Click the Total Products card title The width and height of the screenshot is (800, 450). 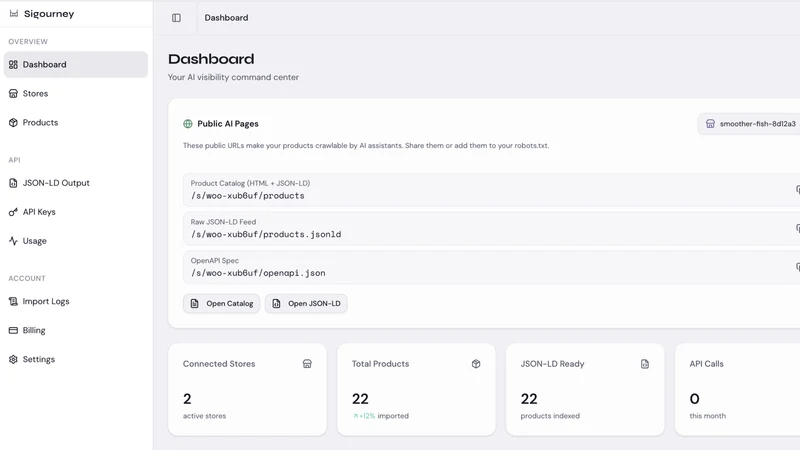click(381, 364)
